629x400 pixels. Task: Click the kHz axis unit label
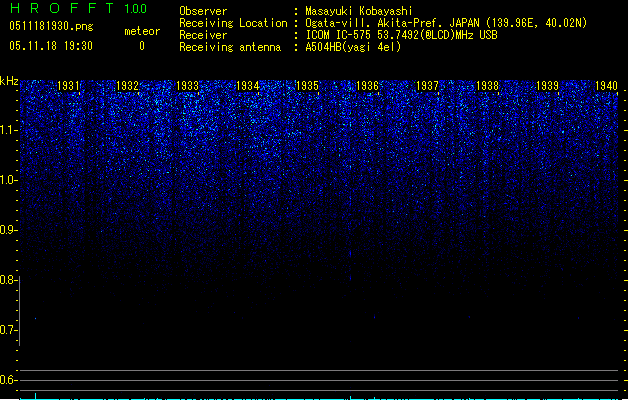pyautogui.click(x=9, y=81)
